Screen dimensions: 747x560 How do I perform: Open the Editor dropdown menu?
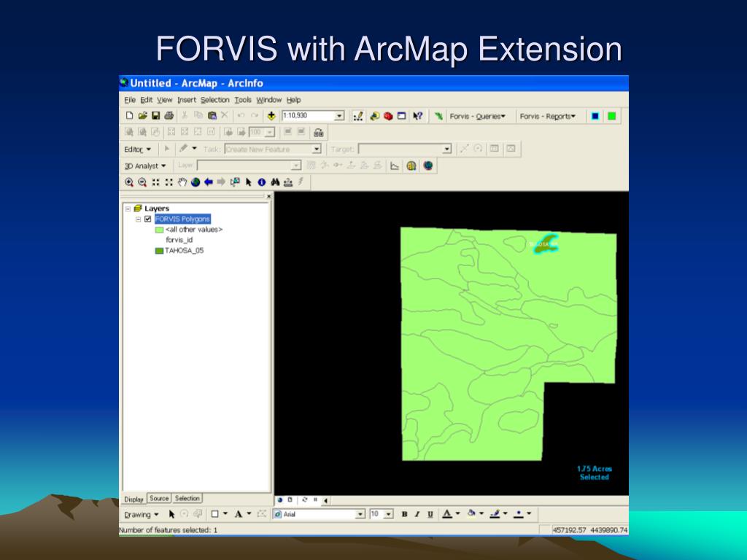click(x=137, y=149)
